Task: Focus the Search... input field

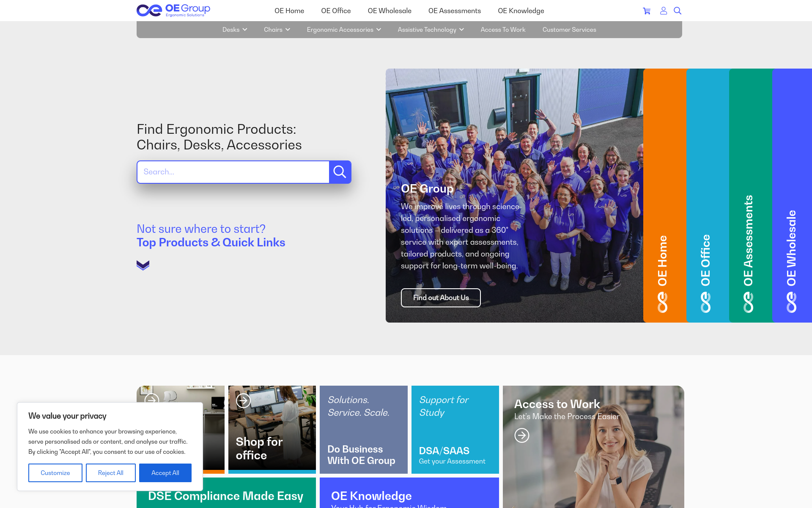Action: tap(233, 172)
